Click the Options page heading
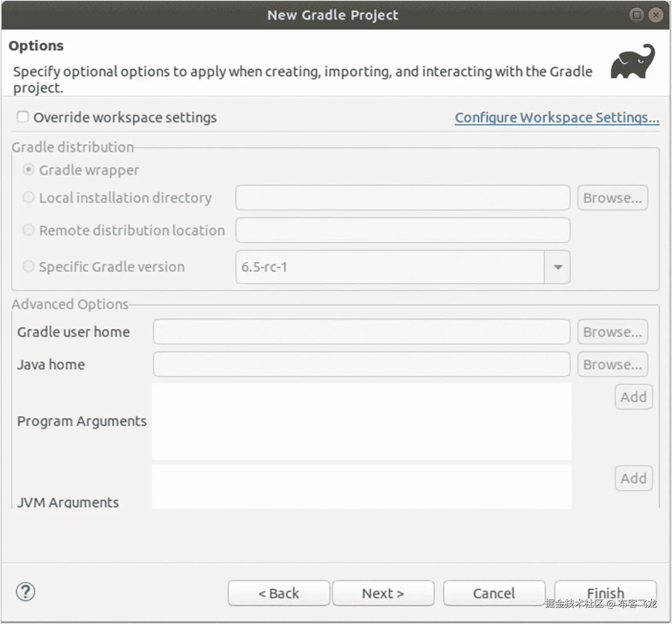The image size is (672, 624). coord(36,46)
